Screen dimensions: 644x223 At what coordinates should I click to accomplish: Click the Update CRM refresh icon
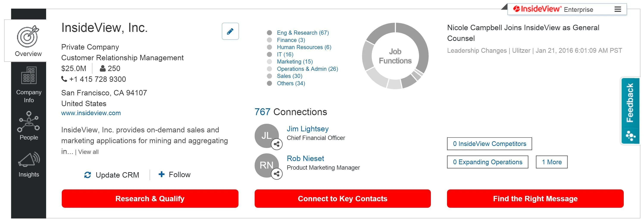point(88,175)
